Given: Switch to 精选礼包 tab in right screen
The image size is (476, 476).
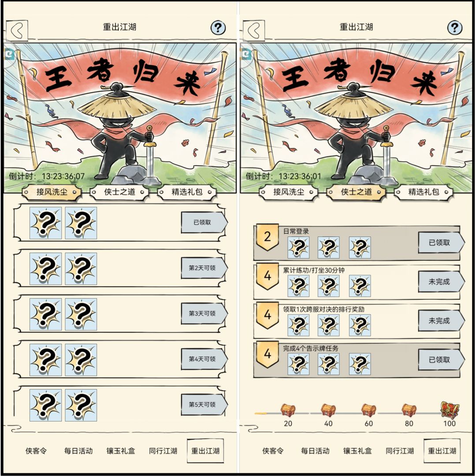Looking at the screenshot, I should pyautogui.click(x=424, y=192).
